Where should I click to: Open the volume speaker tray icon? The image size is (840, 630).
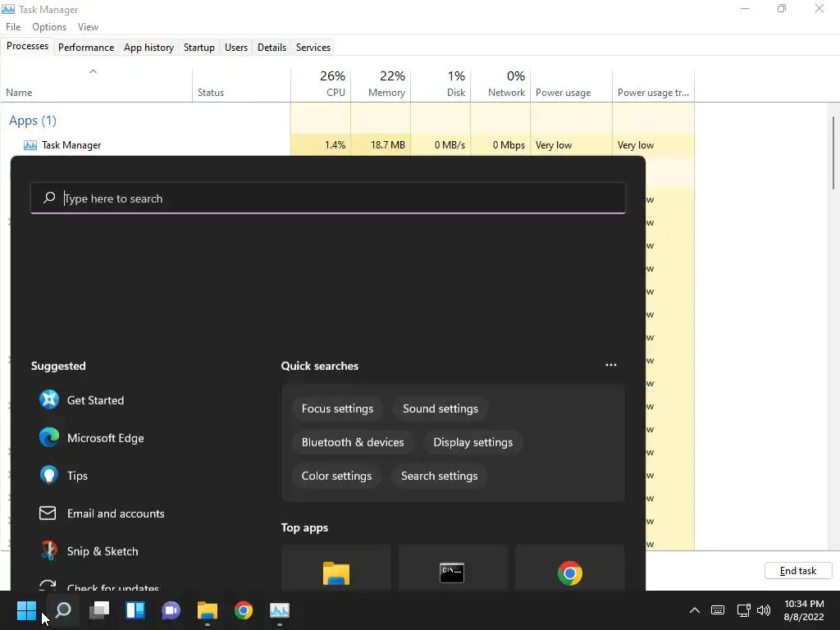(x=764, y=610)
